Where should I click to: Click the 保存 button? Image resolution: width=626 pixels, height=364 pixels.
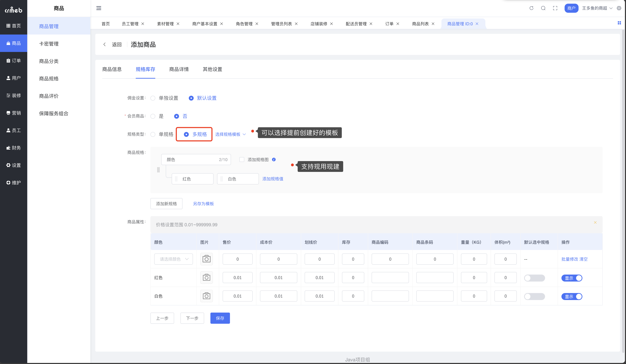point(220,318)
